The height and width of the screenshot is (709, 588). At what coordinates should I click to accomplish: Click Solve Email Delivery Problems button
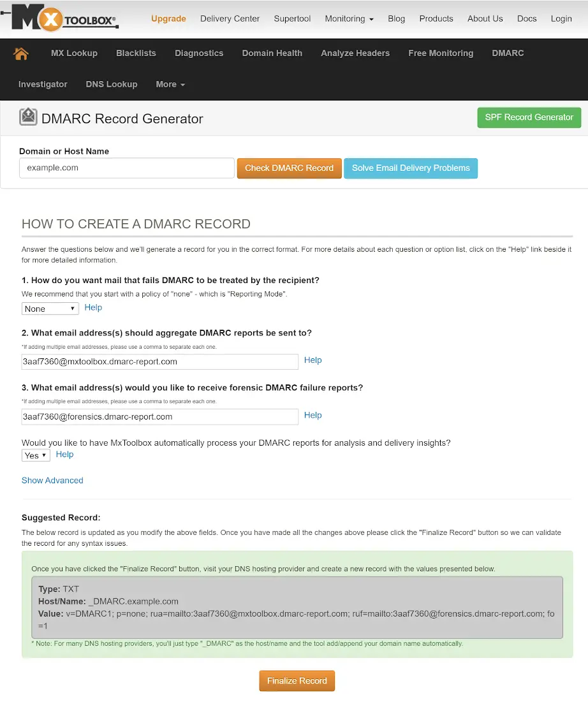pyautogui.click(x=411, y=168)
